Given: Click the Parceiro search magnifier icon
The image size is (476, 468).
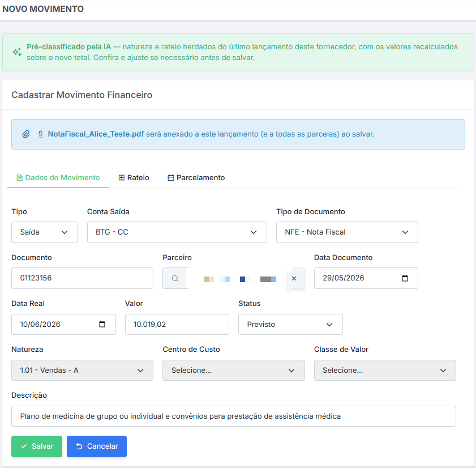Looking at the screenshot, I should click(175, 278).
